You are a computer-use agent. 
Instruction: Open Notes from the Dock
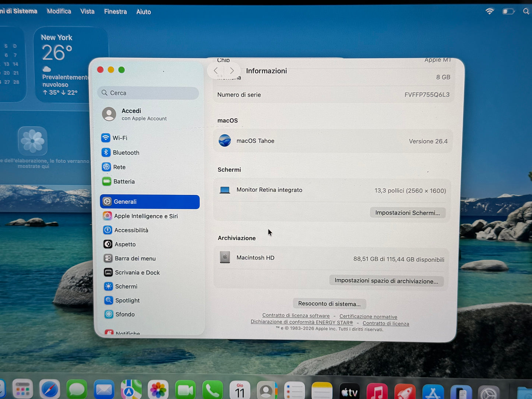pos(322,391)
